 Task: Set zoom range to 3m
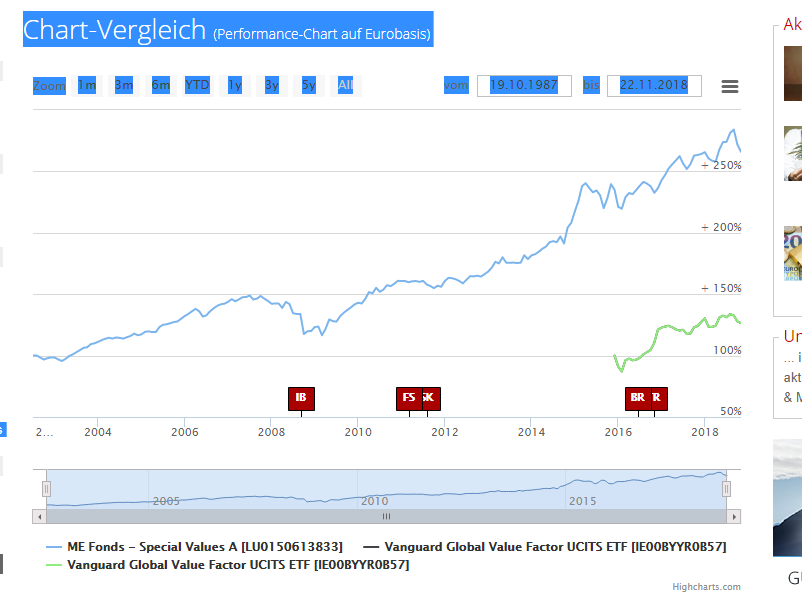click(124, 85)
